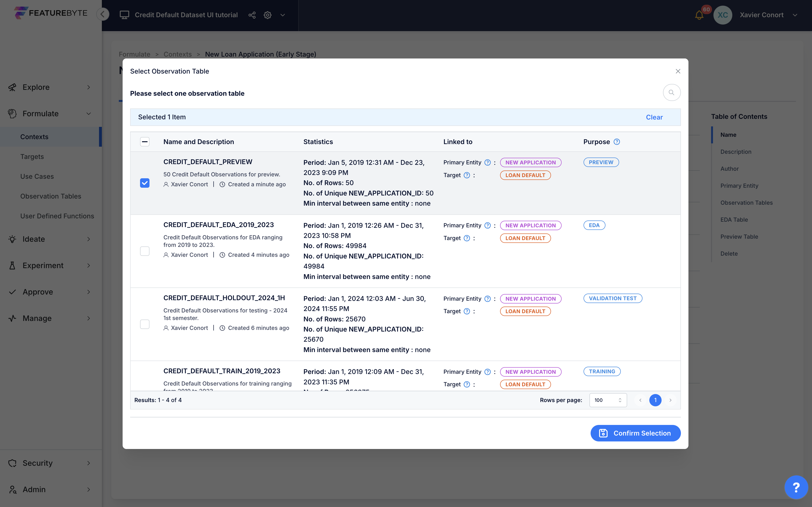Click the VALIDATION TEST purpose tag
This screenshot has width=812, height=507.
[613, 299]
